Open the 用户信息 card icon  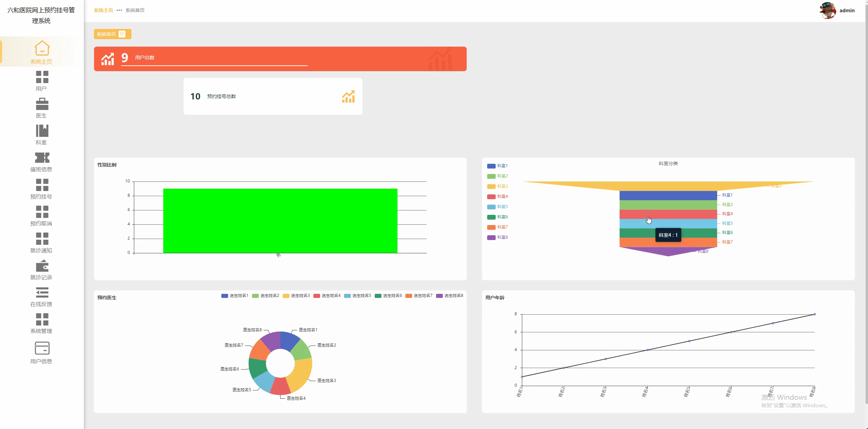tap(42, 348)
